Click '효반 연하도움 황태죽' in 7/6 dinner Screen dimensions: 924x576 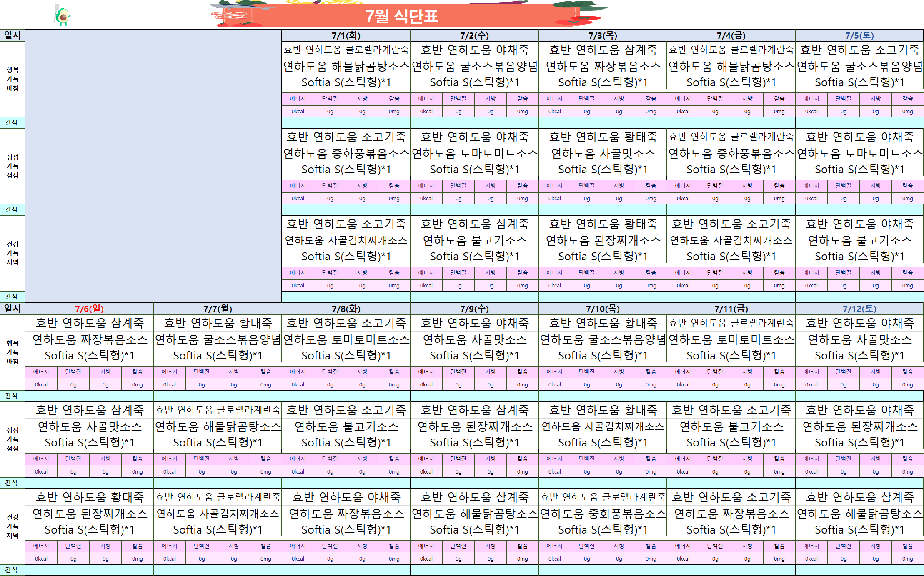click(89, 497)
